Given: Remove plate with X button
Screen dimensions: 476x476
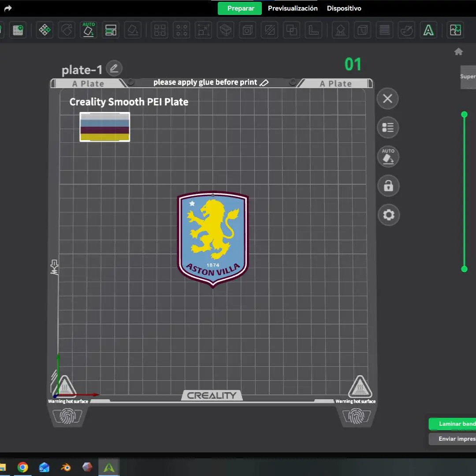Looking at the screenshot, I should pyautogui.click(x=388, y=99).
